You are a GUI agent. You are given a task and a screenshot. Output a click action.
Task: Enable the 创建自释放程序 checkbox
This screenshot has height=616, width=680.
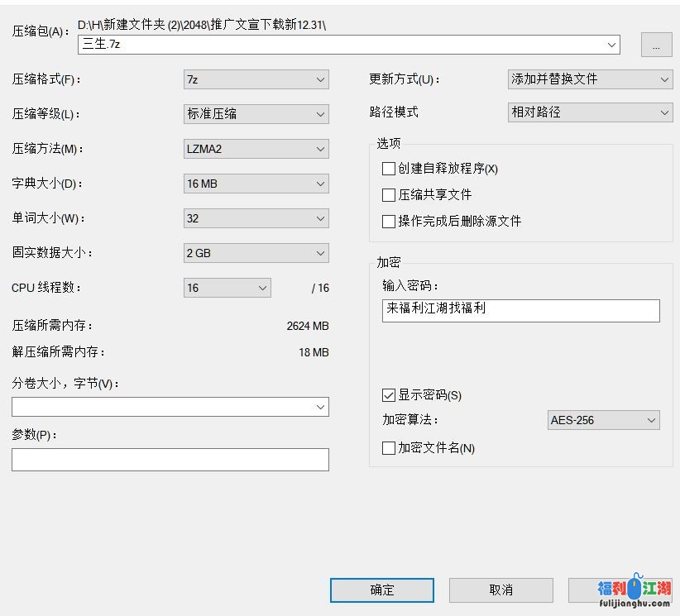click(389, 169)
